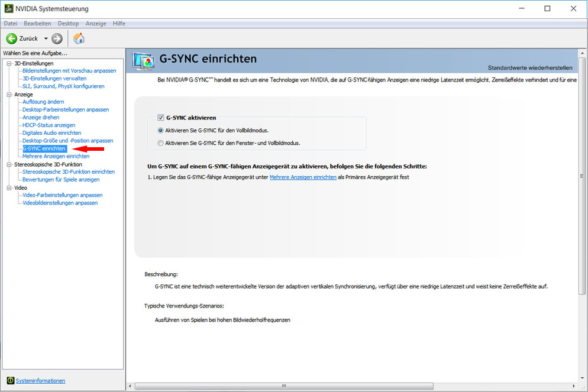Open the Hilfe menu

point(119,23)
